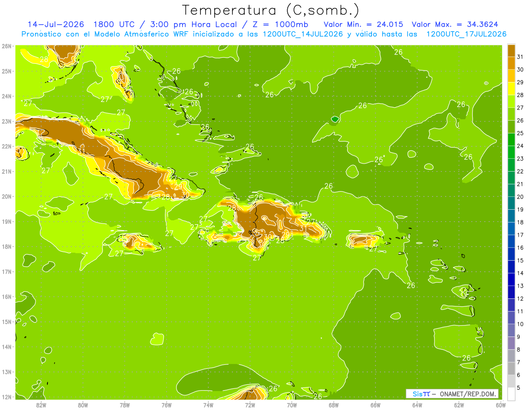Click the '31' label on the color scale
This screenshot has height=411, width=532.
[x=520, y=57]
